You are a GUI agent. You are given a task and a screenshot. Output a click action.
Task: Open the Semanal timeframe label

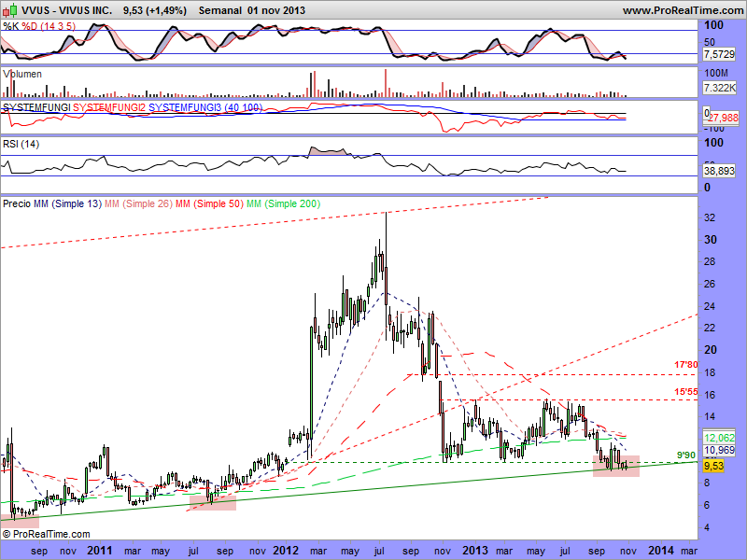220,10
